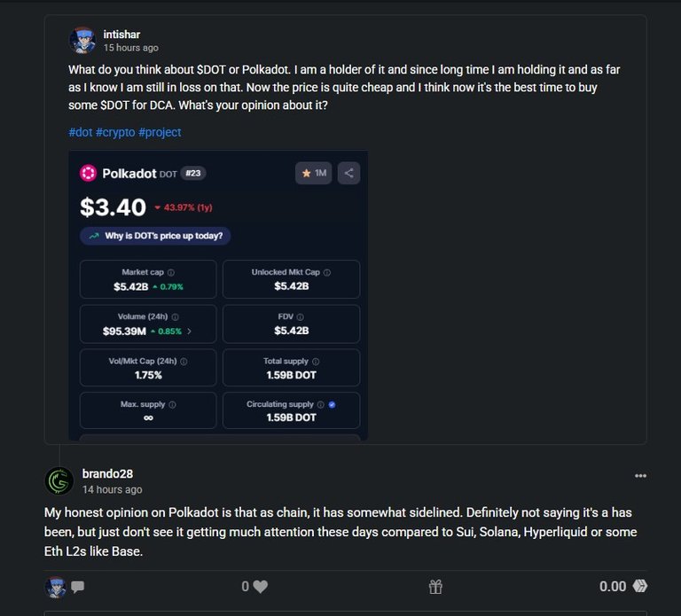Expand the Volume 24h chevron arrow
The height and width of the screenshot is (616, 681).
(x=189, y=331)
